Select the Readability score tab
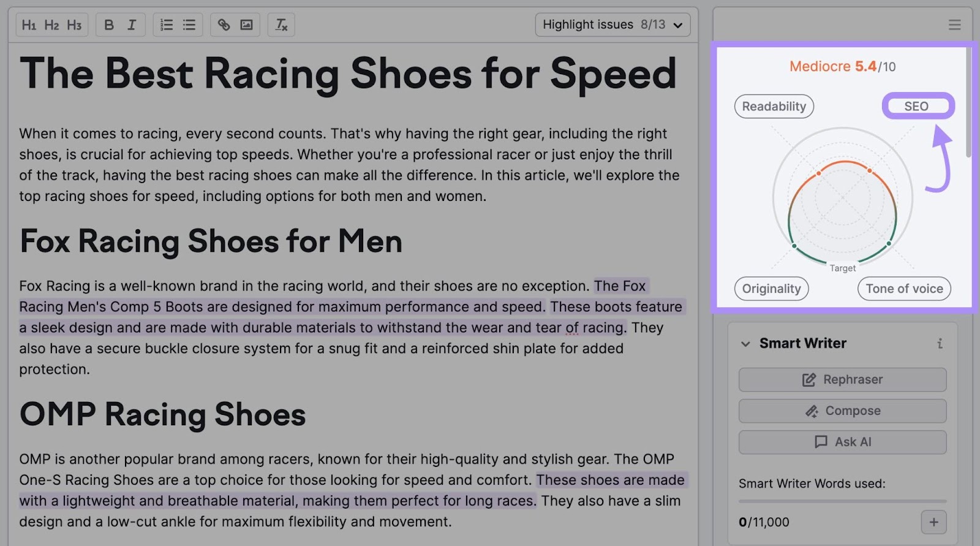Viewport: 980px width, 546px height. pos(774,107)
